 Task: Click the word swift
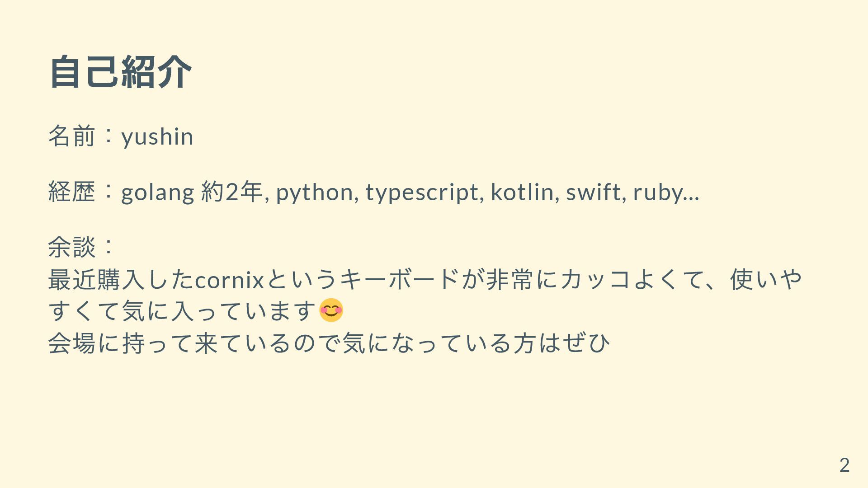coord(594,192)
